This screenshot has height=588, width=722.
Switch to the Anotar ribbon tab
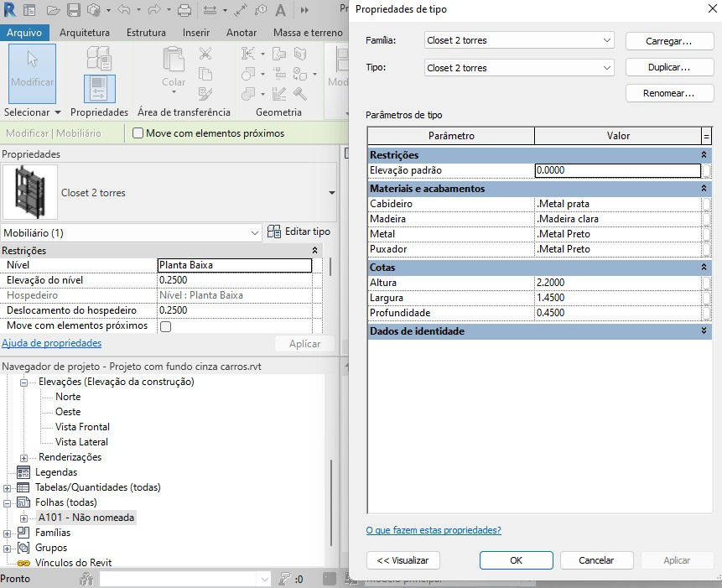pyautogui.click(x=242, y=33)
